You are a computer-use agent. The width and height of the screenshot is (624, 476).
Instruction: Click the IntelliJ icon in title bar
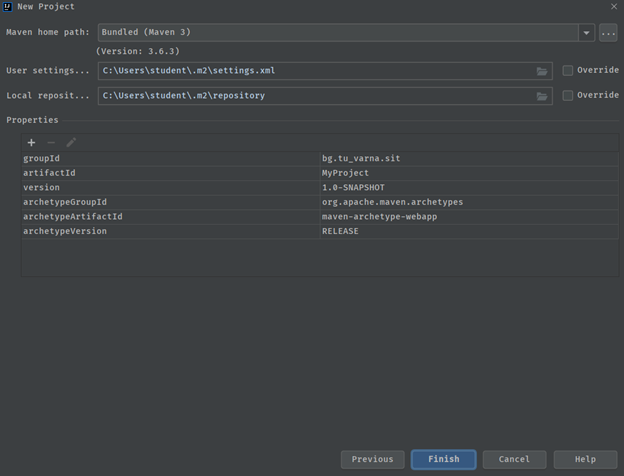(8, 7)
